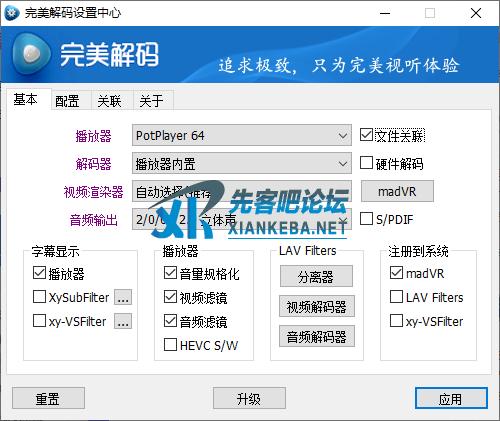Image resolution: width=500 pixels, height=421 pixels.
Task: Toggle the 文件关联 checkbox
Action: pos(366,135)
